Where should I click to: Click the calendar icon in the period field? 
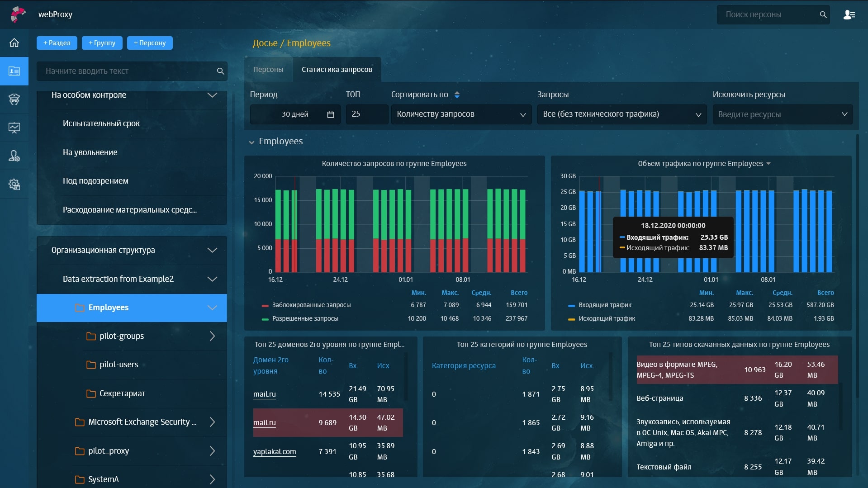click(x=331, y=114)
